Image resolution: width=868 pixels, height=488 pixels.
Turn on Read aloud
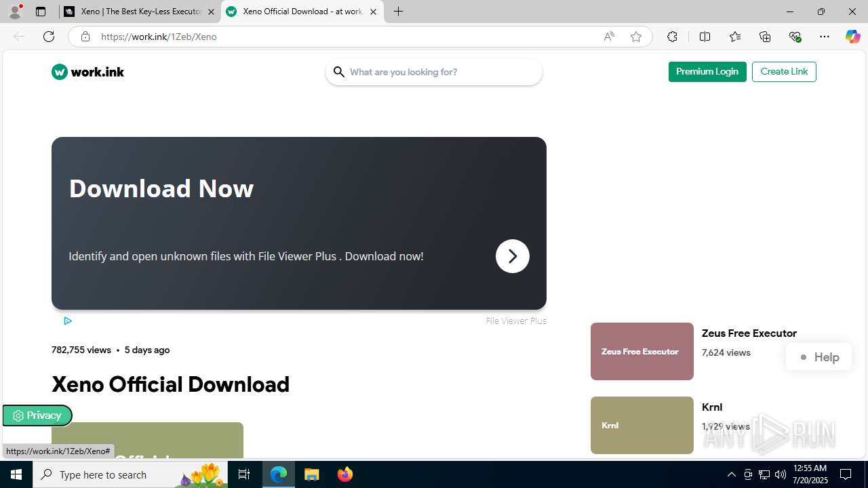[x=609, y=37]
